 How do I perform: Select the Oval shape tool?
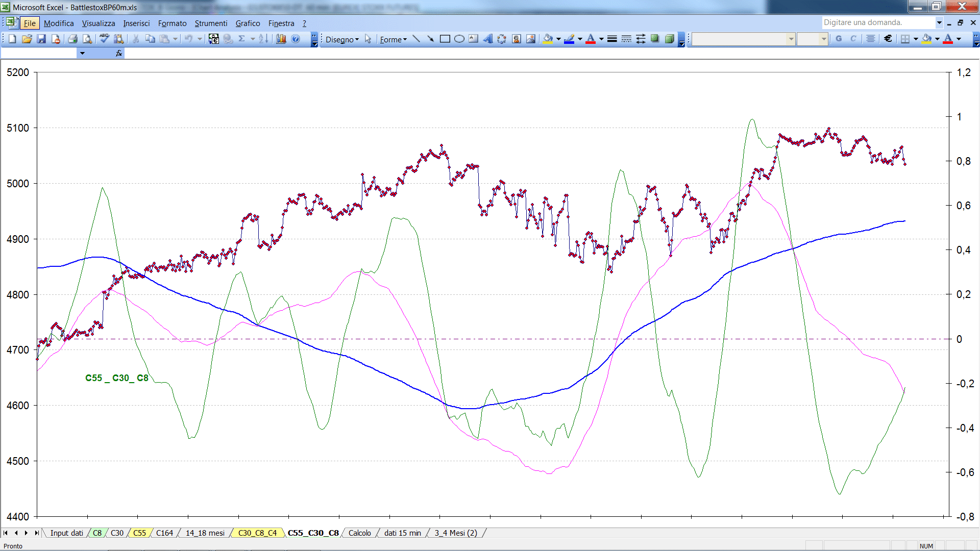coord(459,39)
